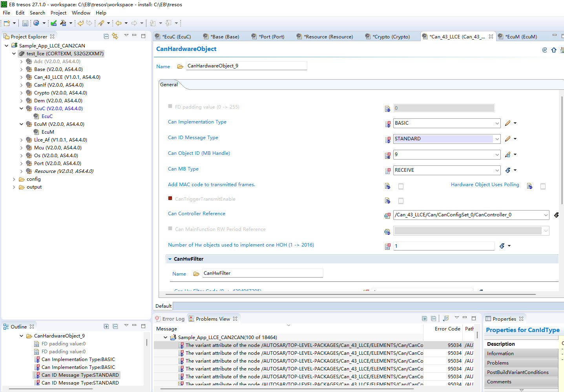The image size is (564, 392).
Task: Enable the Hardware Object Uses Polling checkbox
Action: (543, 186)
